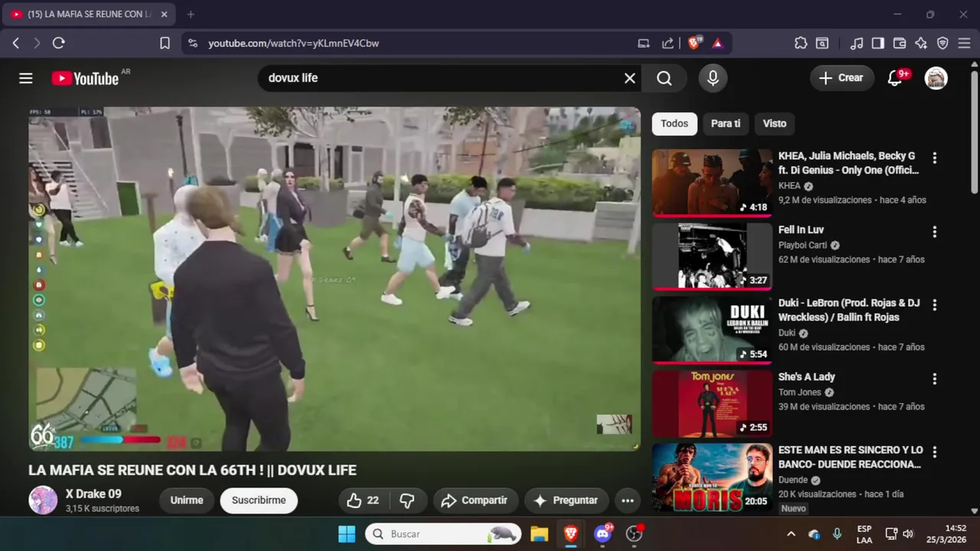Open OBS Studio from the taskbar

click(634, 534)
